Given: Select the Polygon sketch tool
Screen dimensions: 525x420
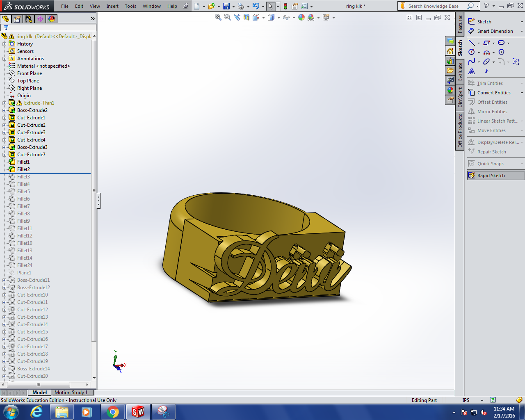Looking at the screenshot, I should (501, 52).
